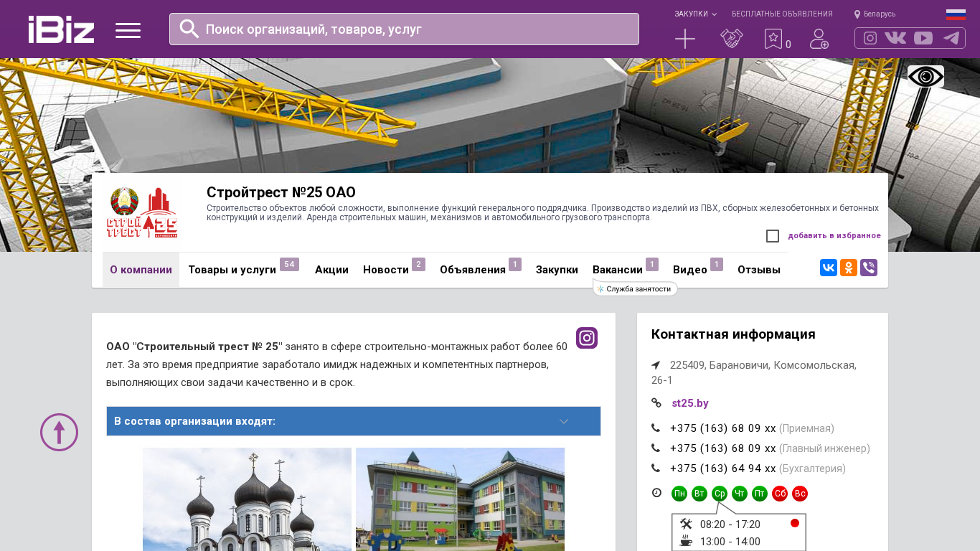Switch language via Russian flag icon

[x=956, y=14]
